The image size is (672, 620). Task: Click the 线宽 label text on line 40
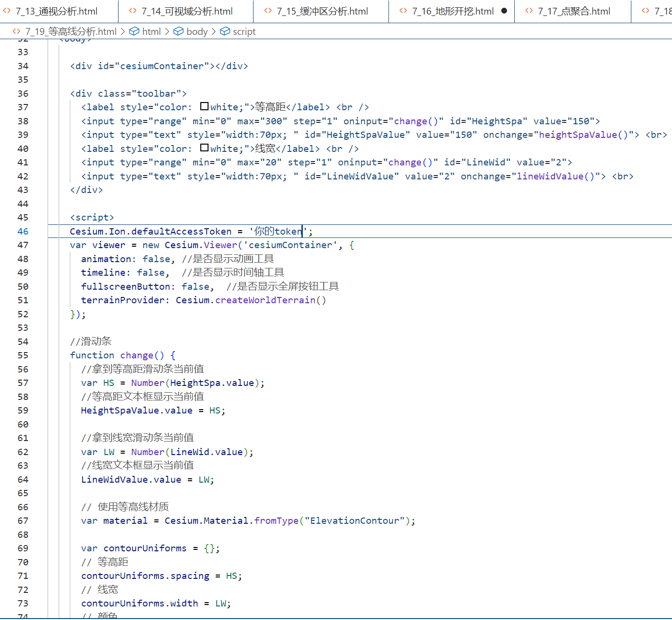click(265, 149)
